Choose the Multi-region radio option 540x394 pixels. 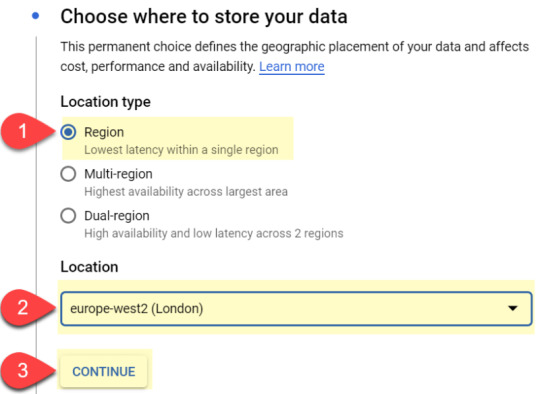click(x=68, y=174)
